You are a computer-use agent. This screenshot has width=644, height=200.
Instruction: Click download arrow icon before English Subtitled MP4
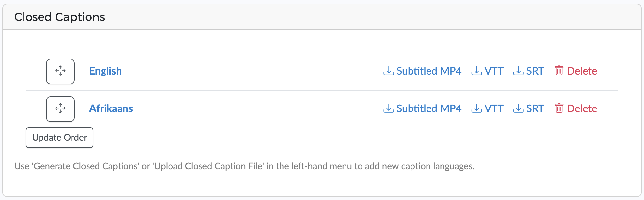pos(388,71)
